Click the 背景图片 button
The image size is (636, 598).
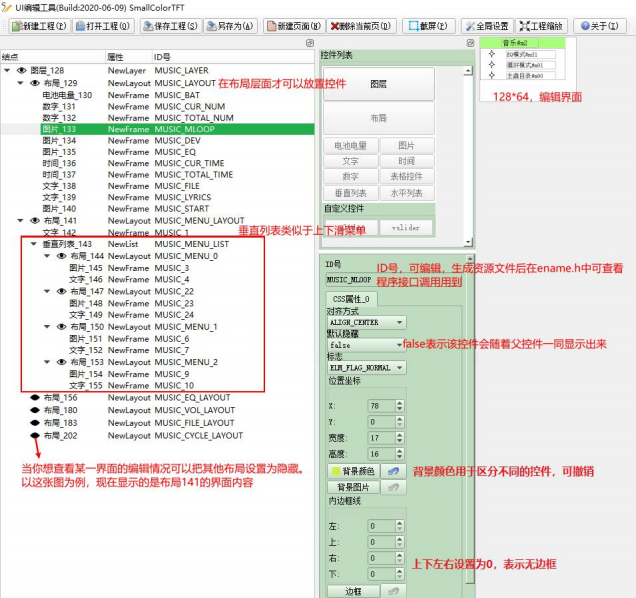353,487
